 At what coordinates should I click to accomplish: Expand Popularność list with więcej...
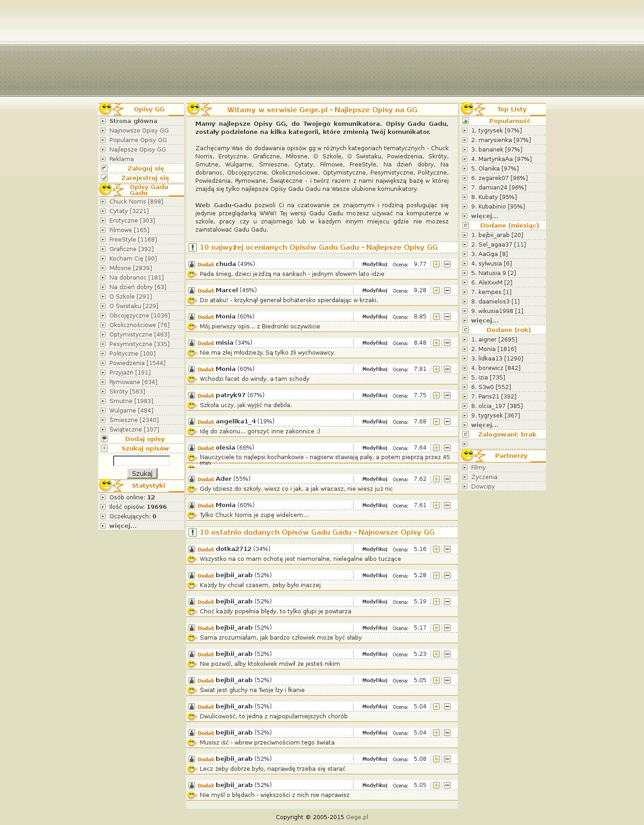click(x=484, y=216)
